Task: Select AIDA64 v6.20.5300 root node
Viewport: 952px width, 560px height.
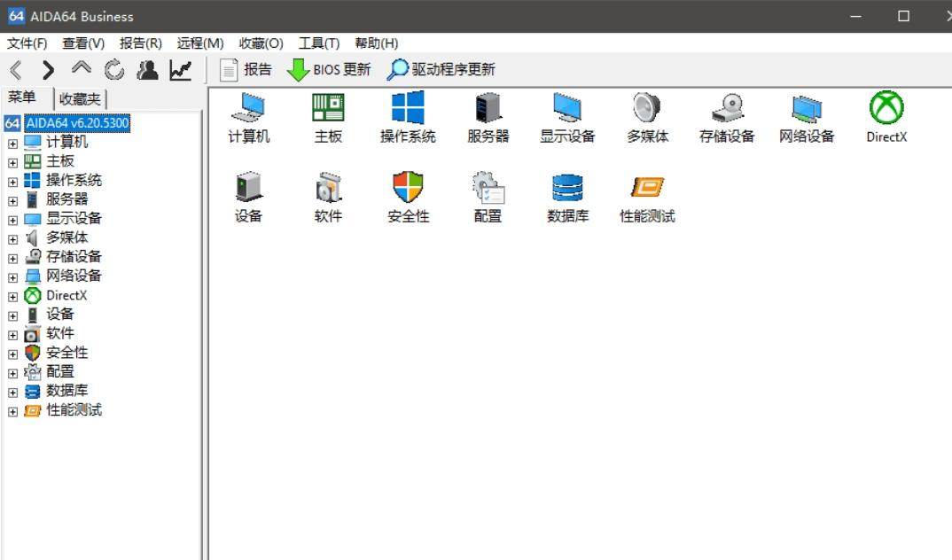Action: tap(77, 123)
